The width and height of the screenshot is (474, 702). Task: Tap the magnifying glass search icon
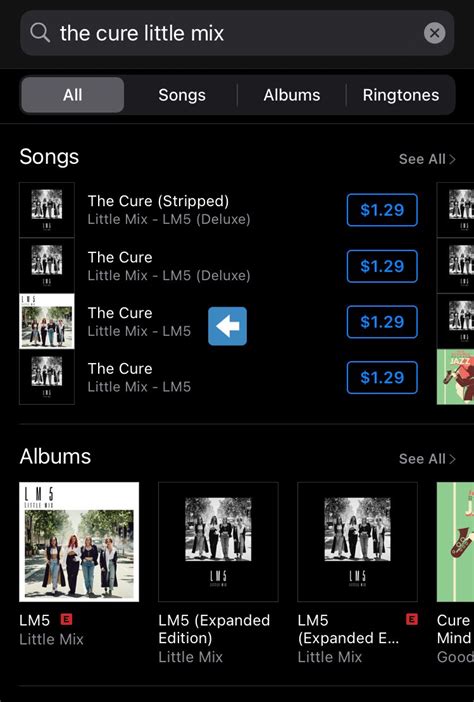pos(40,33)
